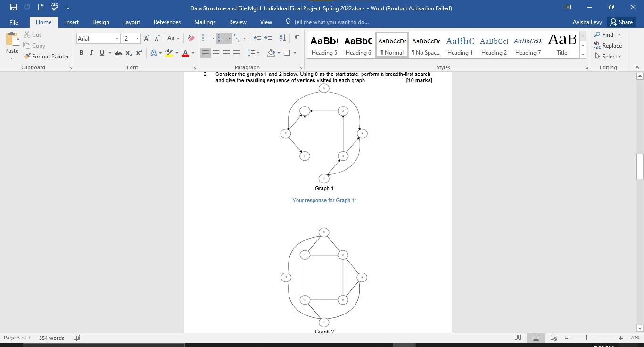Apply superscript formatting
644x347 pixels.
[139, 53]
